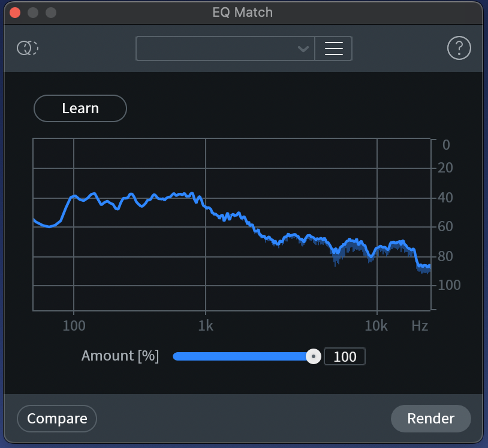
Task: Close the EQ Match window
Action: (15, 13)
